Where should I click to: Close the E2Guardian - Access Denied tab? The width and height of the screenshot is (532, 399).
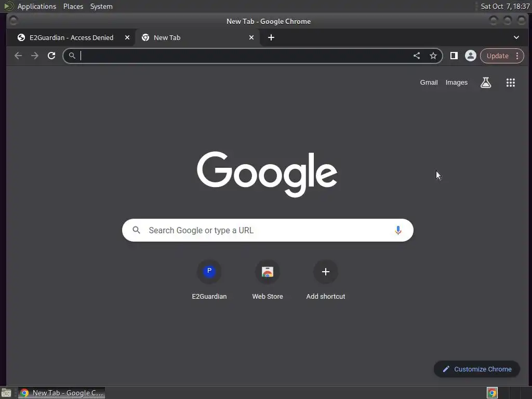click(127, 37)
